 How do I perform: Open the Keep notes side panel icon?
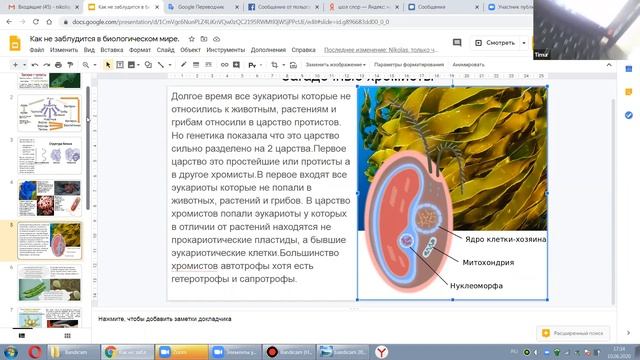629,92
